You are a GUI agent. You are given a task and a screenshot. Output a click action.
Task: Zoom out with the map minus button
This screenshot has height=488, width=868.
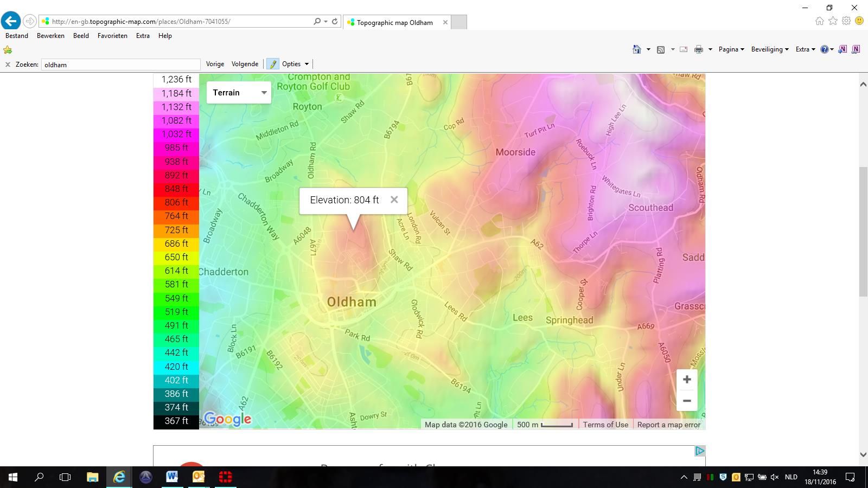[686, 401]
